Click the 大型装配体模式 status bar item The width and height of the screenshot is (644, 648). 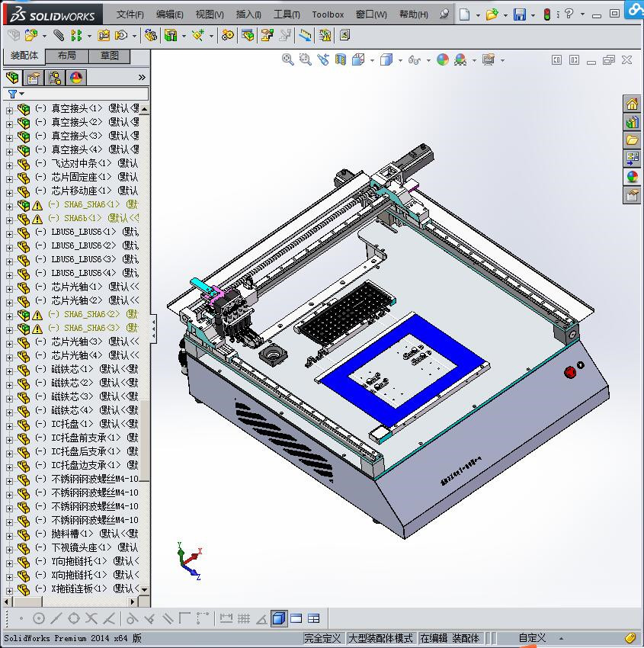click(380, 638)
